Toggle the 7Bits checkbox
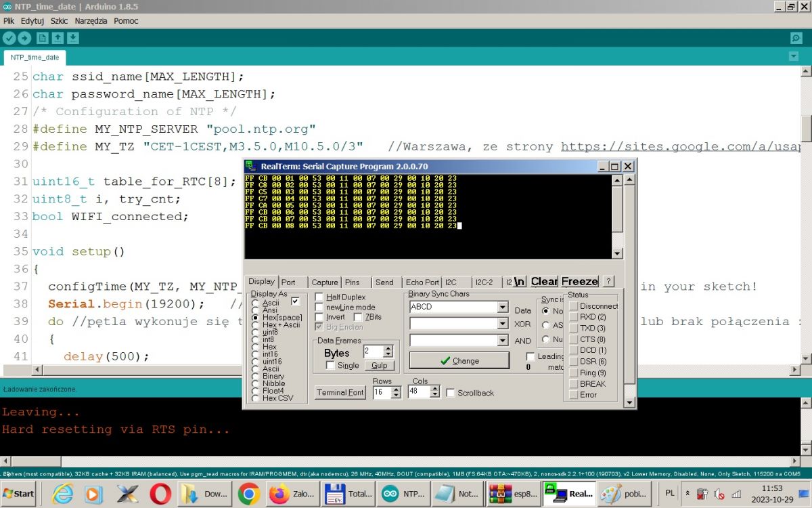 point(359,317)
